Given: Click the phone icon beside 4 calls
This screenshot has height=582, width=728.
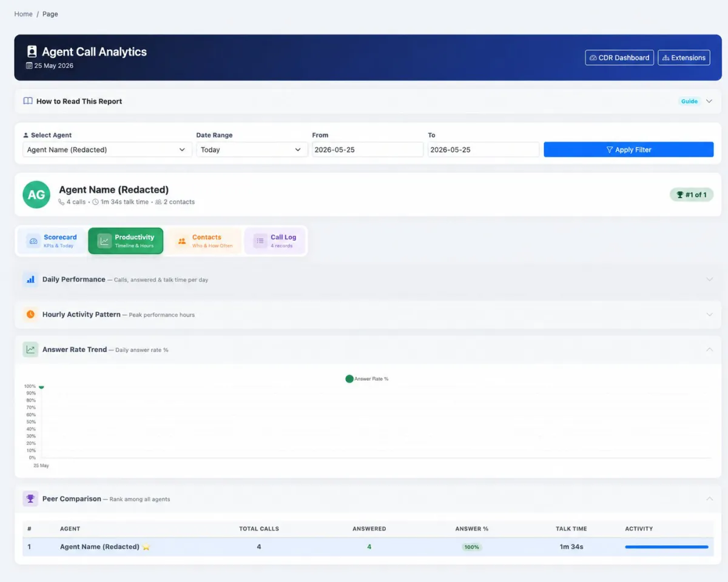Looking at the screenshot, I should pyautogui.click(x=61, y=202).
